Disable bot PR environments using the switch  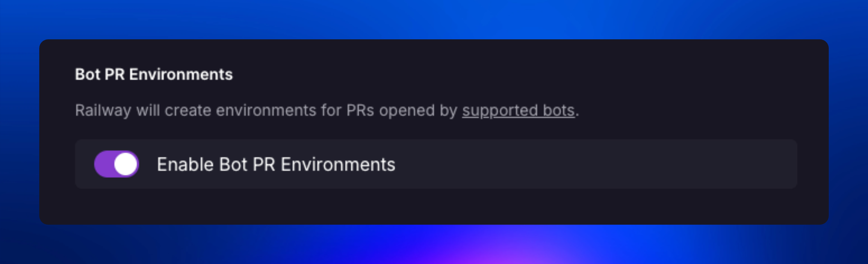[x=116, y=164]
